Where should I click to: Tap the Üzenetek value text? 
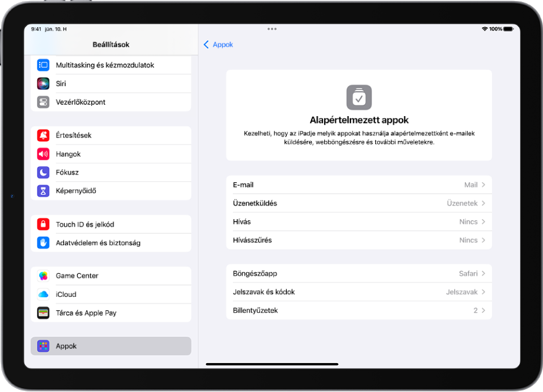click(x=462, y=203)
